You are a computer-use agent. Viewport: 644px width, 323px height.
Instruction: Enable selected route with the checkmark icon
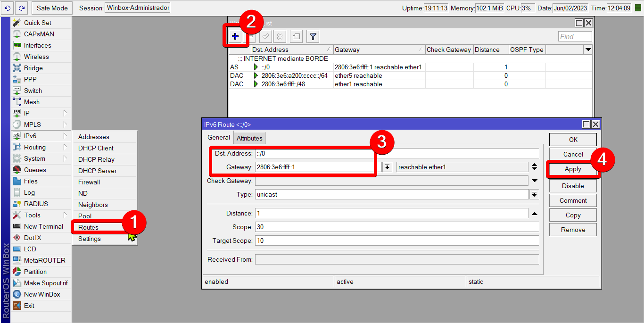(265, 36)
